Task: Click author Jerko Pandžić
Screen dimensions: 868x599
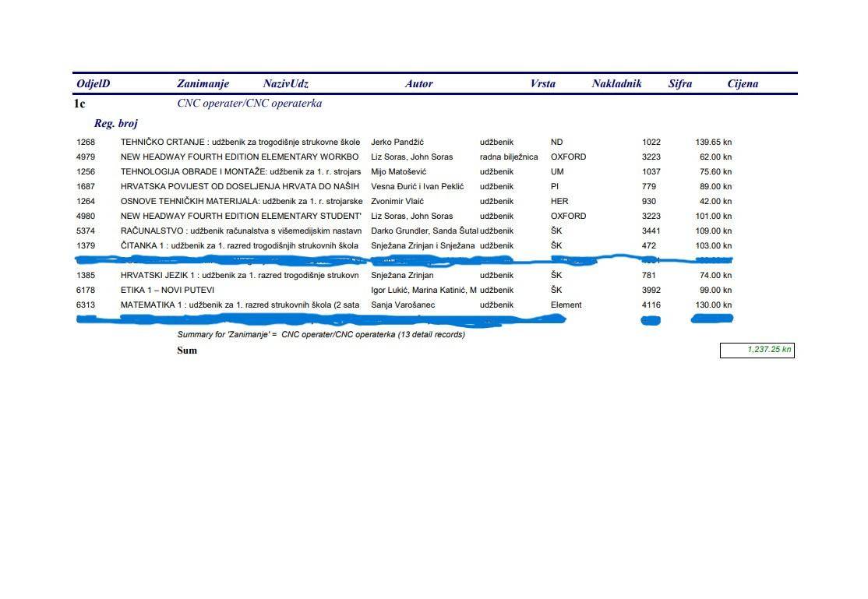Action: [x=397, y=143]
